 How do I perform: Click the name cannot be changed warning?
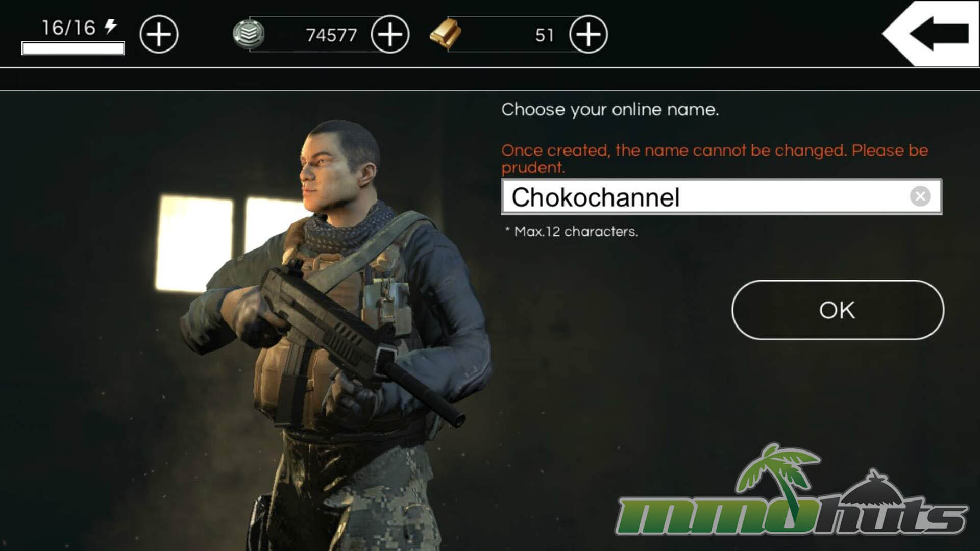pos(715,159)
